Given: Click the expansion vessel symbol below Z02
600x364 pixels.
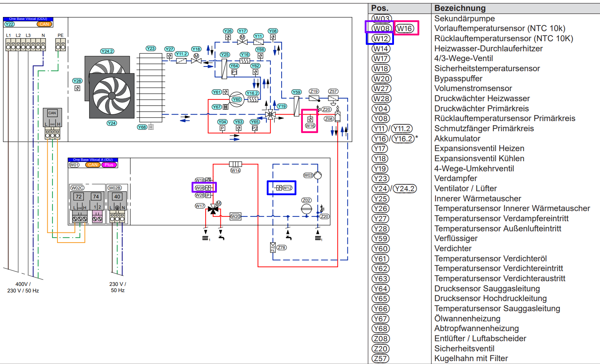Looking at the screenshot, I should click(307, 209).
